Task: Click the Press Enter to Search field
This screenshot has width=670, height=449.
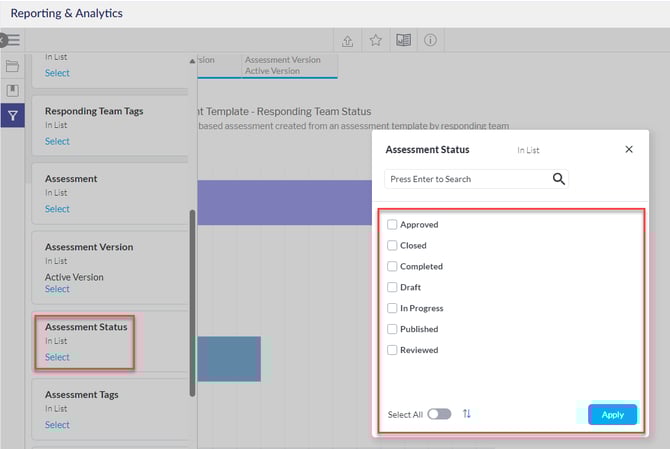Action: (x=465, y=179)
